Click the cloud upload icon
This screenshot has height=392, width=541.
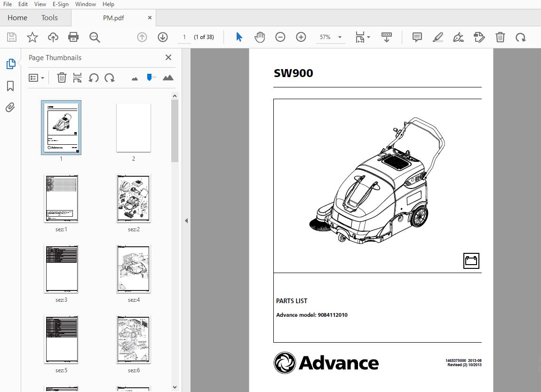pyautogui.click(x=53, y=37)
